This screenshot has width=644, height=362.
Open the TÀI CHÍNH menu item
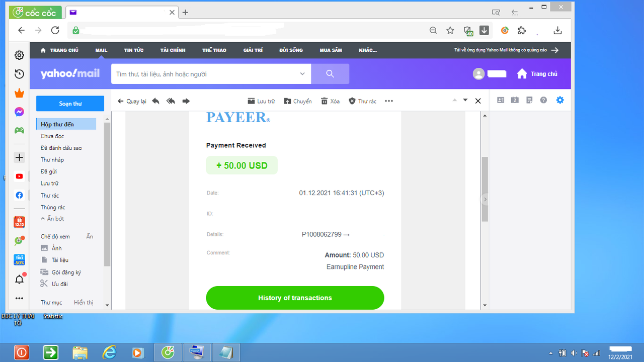pos(173,50)
